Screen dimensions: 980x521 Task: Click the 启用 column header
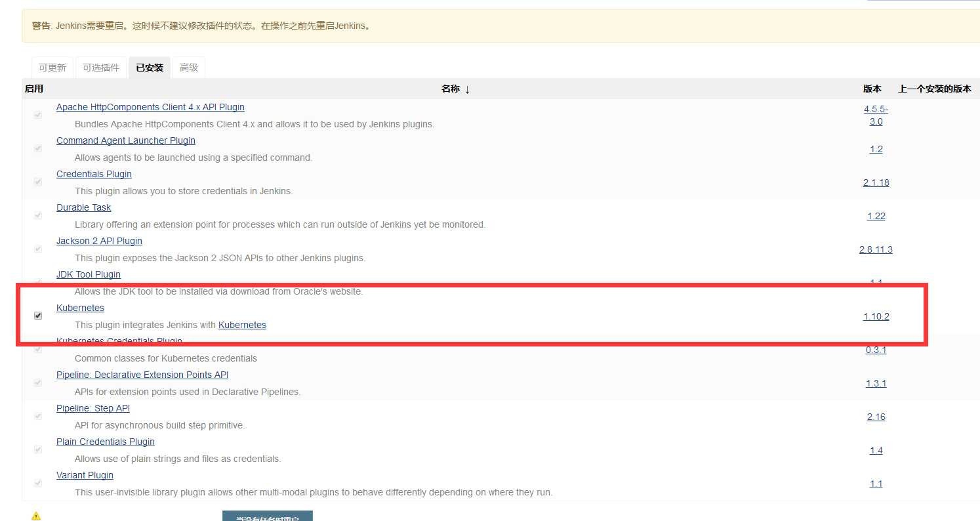coord(33,89)
